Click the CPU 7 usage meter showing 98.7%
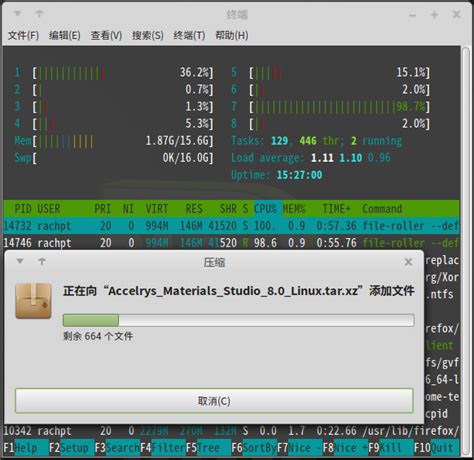Viewport: 474px width, 460px height. [331, 107]
